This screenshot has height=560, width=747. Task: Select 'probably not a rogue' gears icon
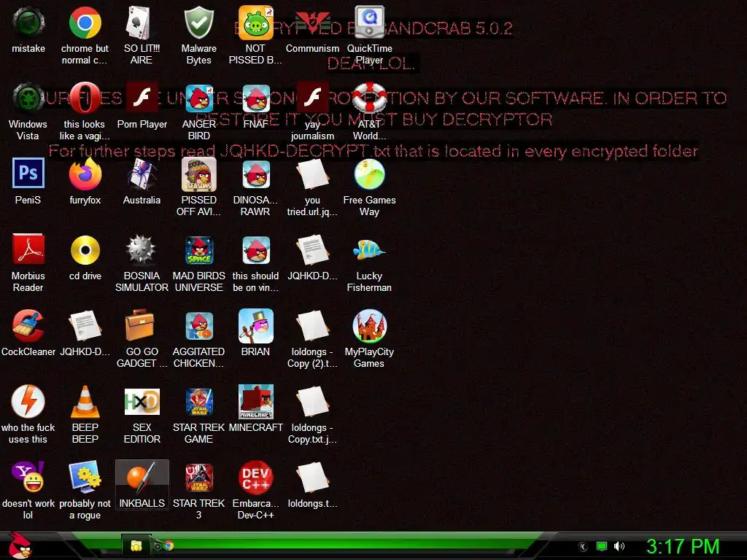click(x=85, y=477)
